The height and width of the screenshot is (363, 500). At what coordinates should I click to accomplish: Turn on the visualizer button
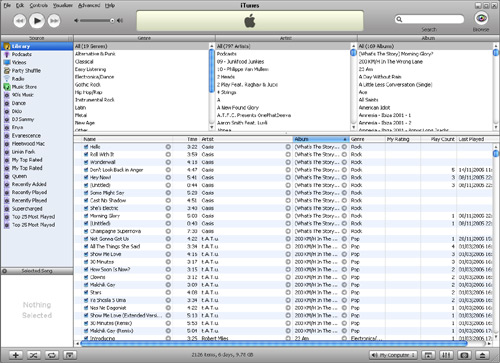464,355
